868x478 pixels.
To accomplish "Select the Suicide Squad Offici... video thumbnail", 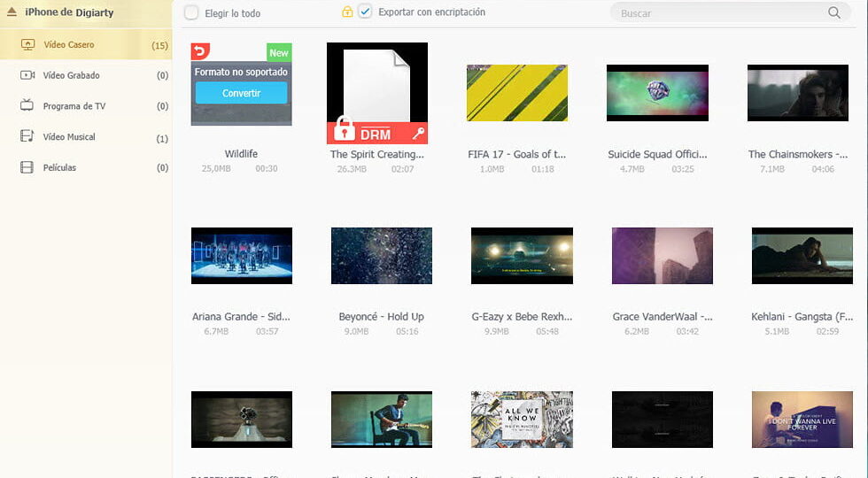I will pyautogui.click(x=657, y=93).
